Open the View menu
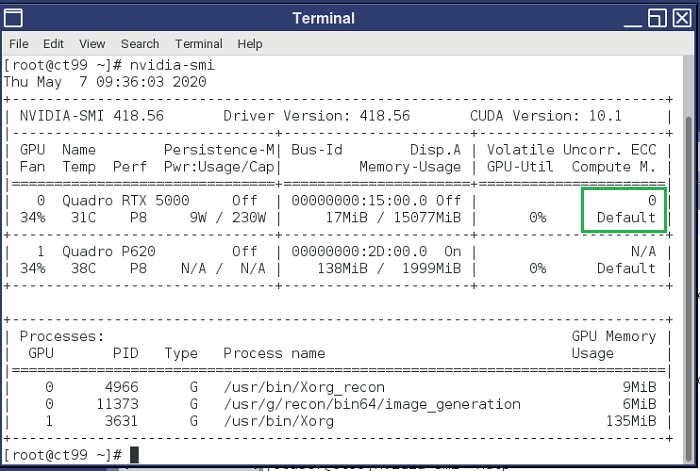The height and width of the screenshot is (471, 700). pyautogui.click(x=92, y=44)
